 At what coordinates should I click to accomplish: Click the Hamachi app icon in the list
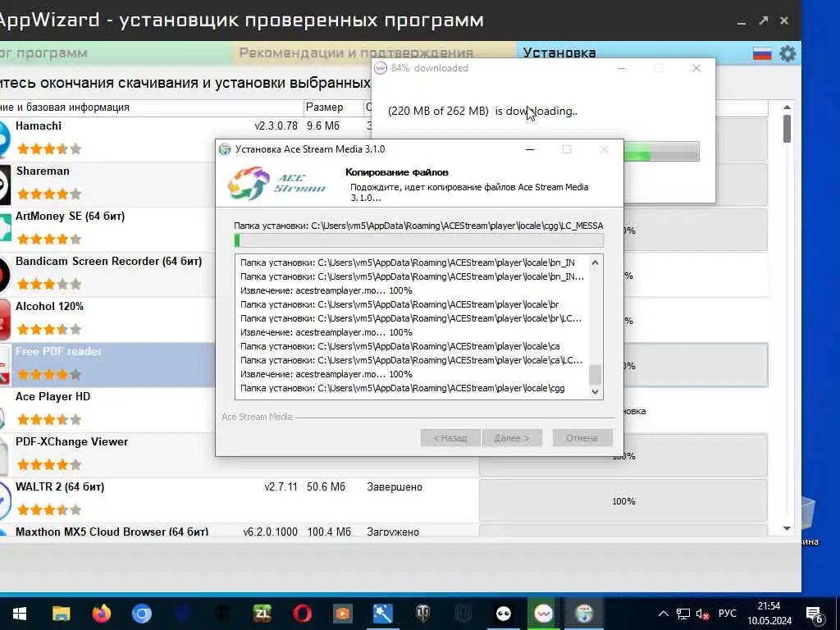coord(4,138)
